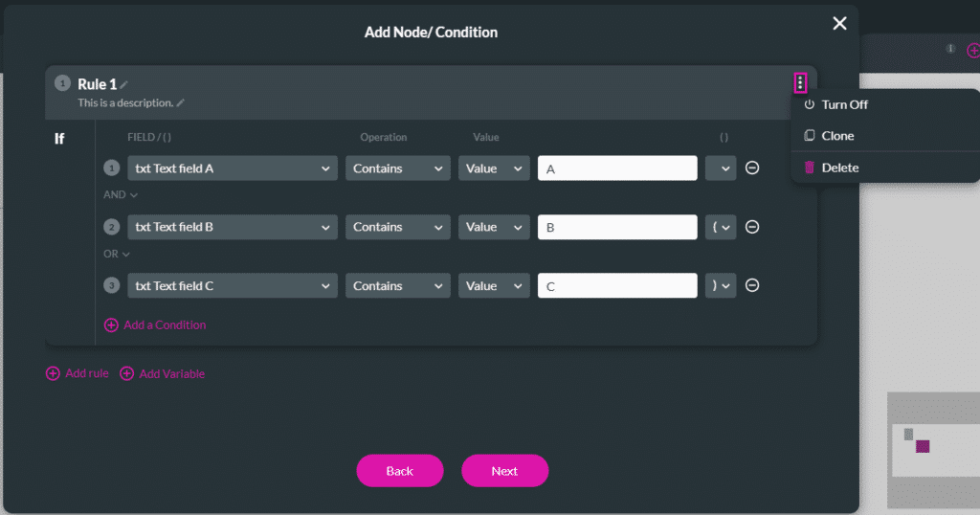Remove condition 2 with minus icon
This screenshot has width=980, height=515.
coord(752,227)
